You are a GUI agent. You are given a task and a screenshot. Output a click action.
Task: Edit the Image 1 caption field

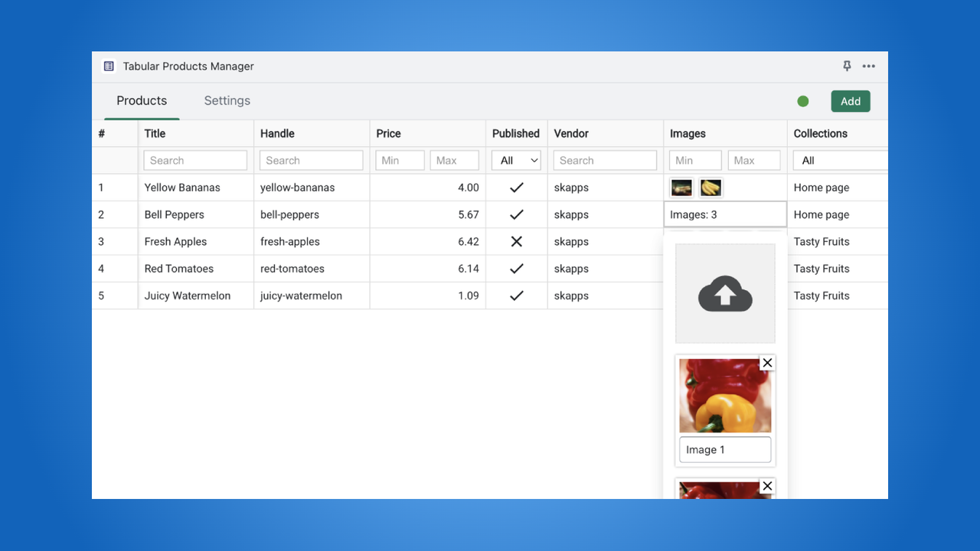tap(724, 449)
